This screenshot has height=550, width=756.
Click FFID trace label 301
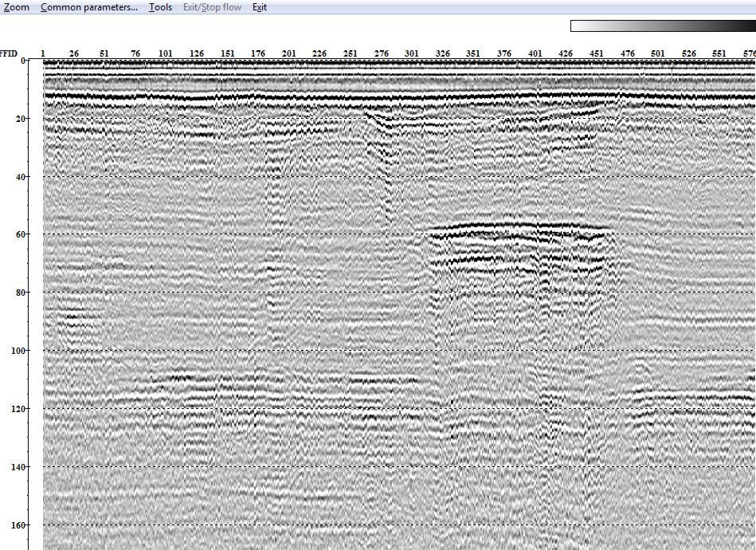411,53
